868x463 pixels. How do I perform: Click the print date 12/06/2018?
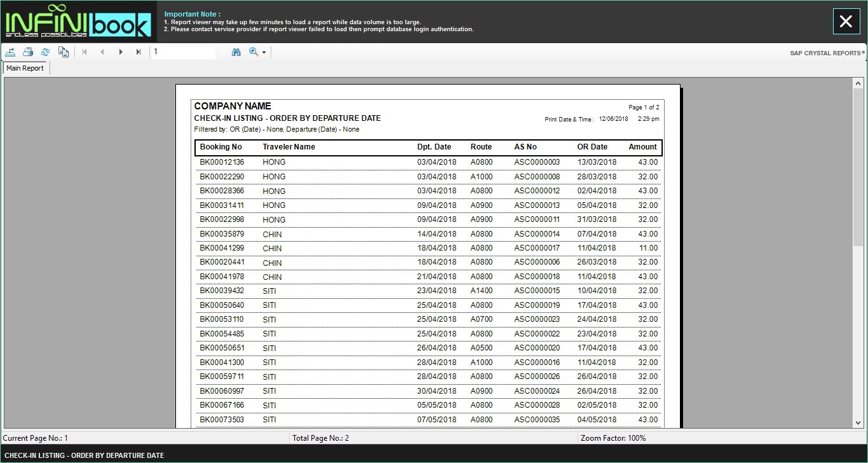pyautogui.click(x=613, y=119)
